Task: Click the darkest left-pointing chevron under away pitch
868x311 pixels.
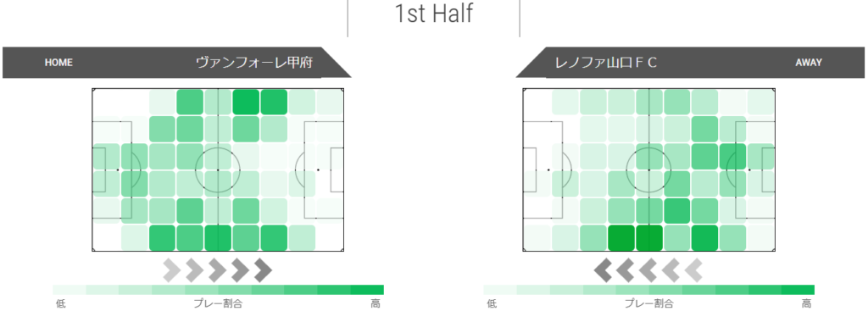Action: (604, 270)
